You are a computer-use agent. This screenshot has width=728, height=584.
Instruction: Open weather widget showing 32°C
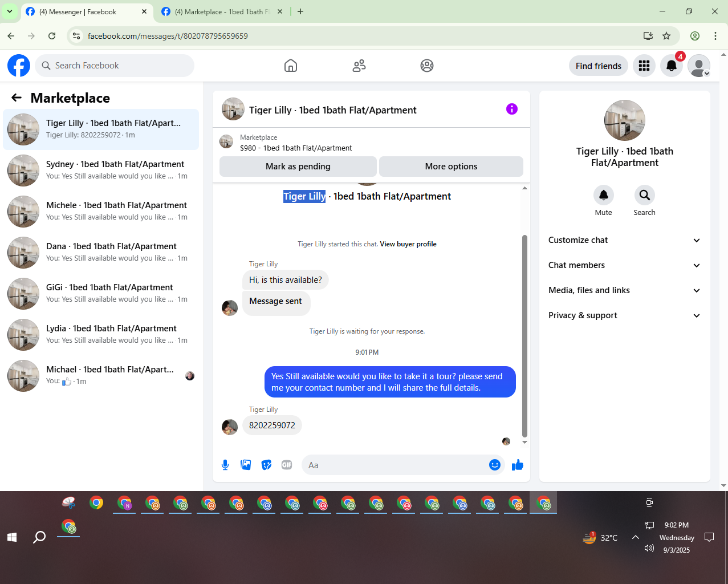600,537
